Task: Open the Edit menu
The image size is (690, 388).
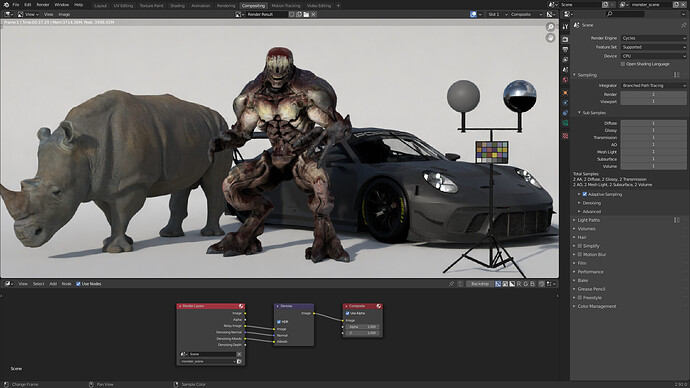Action: coord(28,5)
